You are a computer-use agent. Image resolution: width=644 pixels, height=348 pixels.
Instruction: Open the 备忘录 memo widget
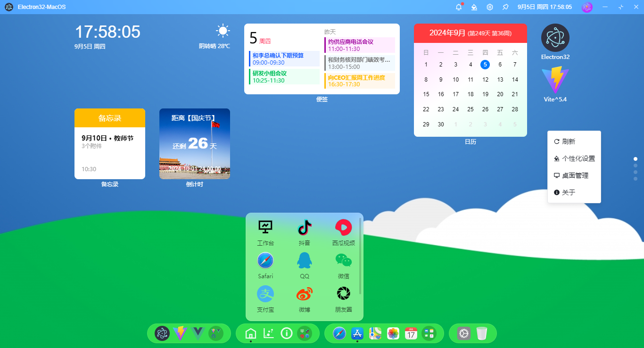click(x=109, y=143)
